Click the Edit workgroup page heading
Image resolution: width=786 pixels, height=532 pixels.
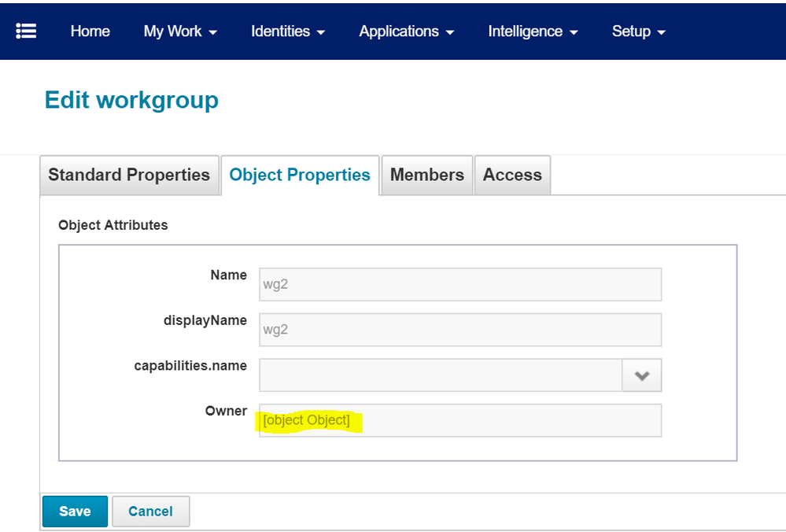pyautogui.click(x=131, y=101)
